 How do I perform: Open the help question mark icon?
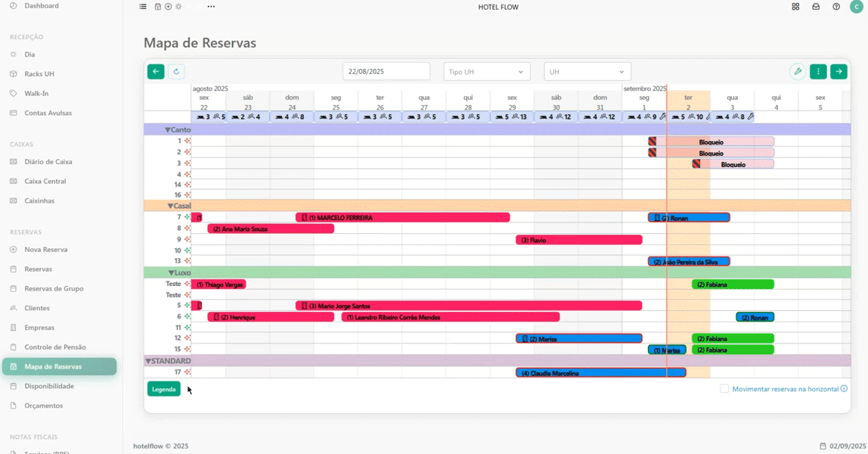pyautogui.click(x=836, y=7)
